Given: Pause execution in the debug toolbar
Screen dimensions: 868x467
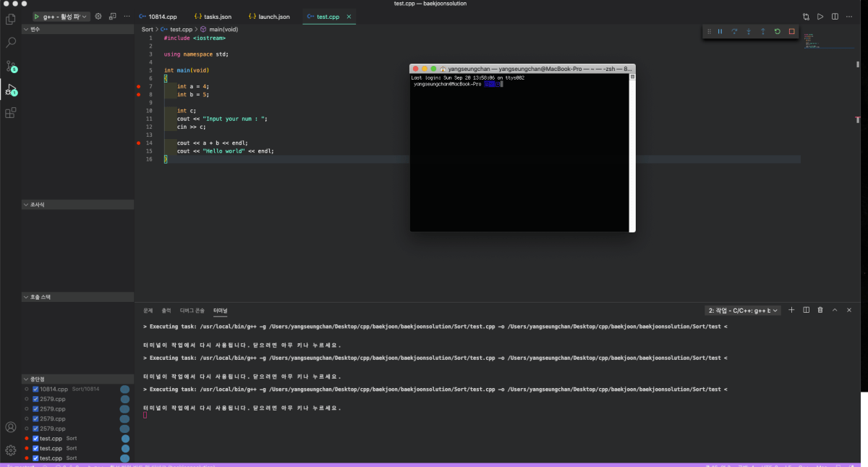Looking at the screenshot, I should click(x=720, y=31).
